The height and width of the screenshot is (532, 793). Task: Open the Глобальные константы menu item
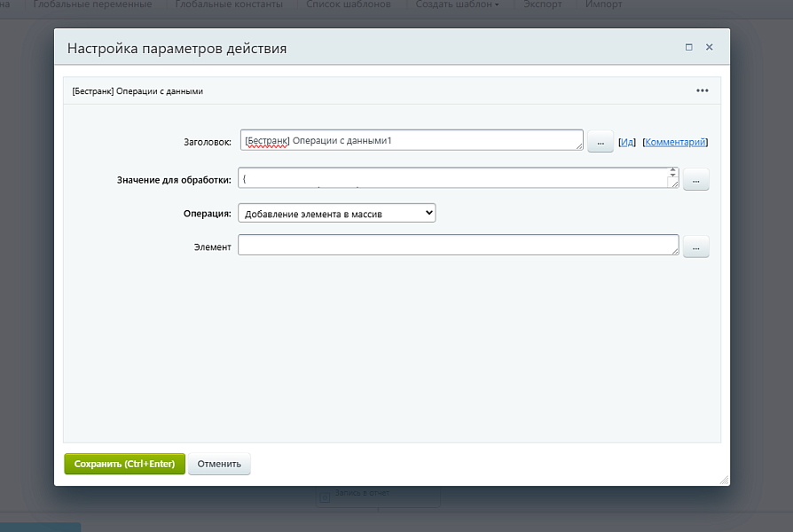[x=229, y=4]
